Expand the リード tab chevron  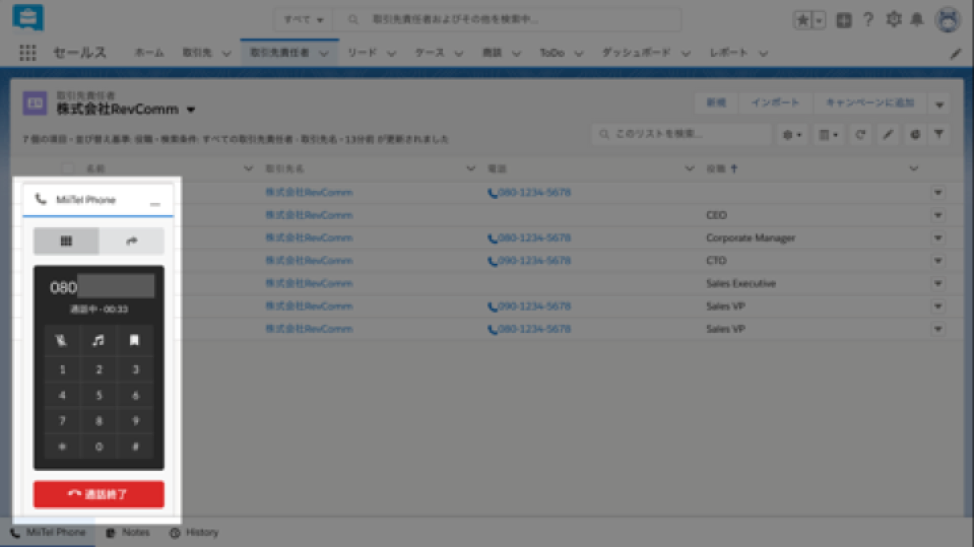coord(391,54)
